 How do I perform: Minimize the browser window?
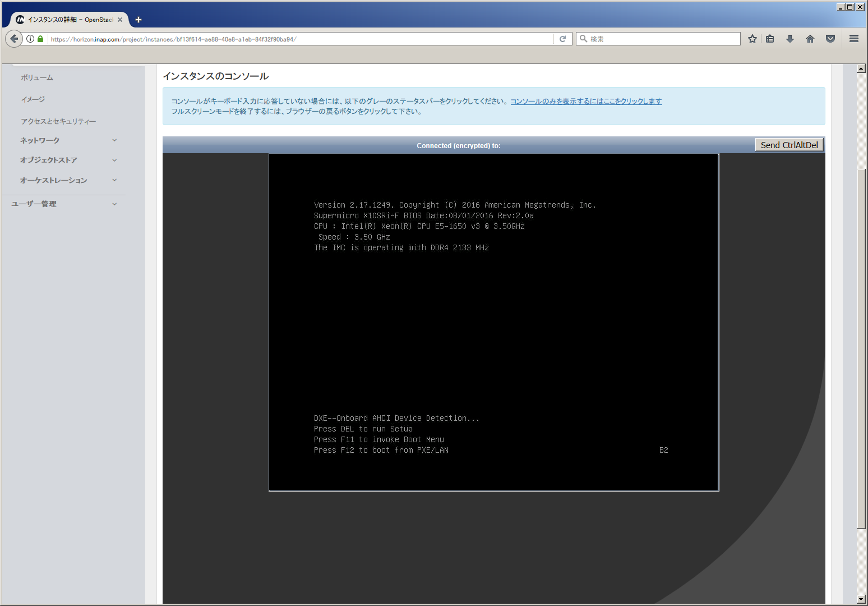click(x=841, y=7)
